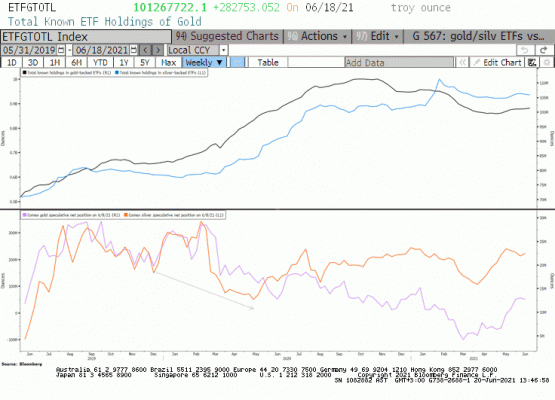Viewport: 555px width, 400px height.
Task: Click the change value +282753.052
Action: tap(246, 7)
